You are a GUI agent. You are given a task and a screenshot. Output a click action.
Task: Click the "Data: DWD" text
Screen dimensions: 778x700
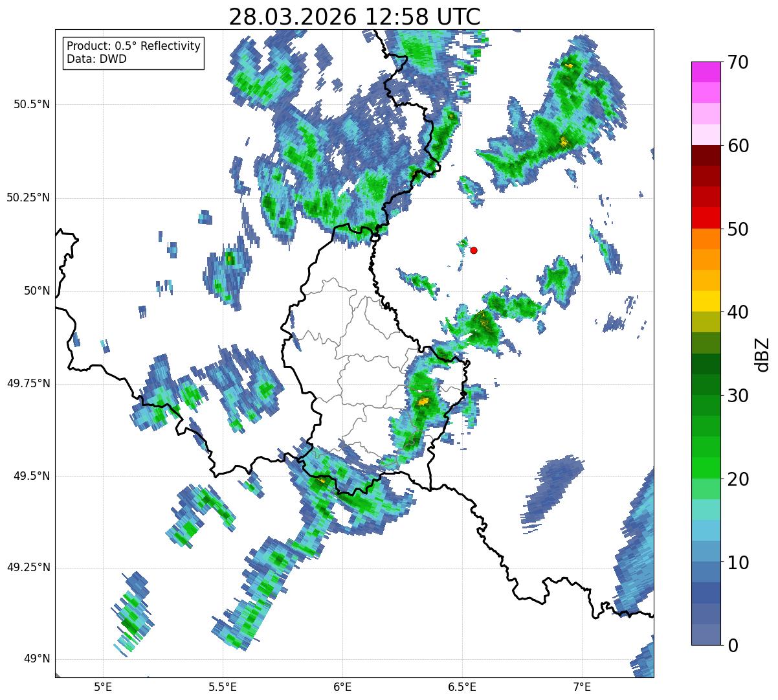(x=97, y=59)
